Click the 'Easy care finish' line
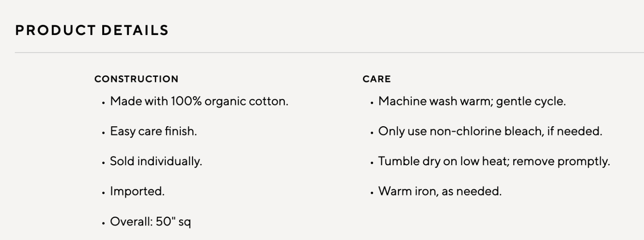 coord(153,131)
